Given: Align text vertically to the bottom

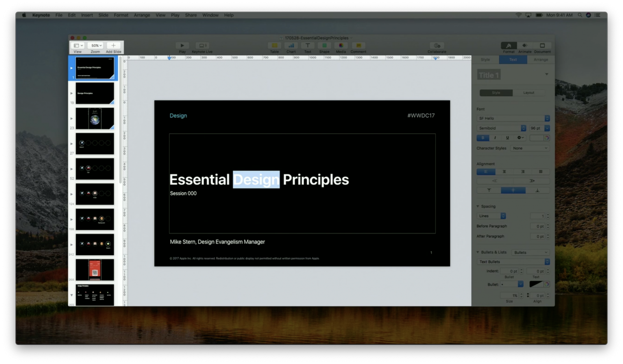Looking at the screenshot, I should coord(537,190).
